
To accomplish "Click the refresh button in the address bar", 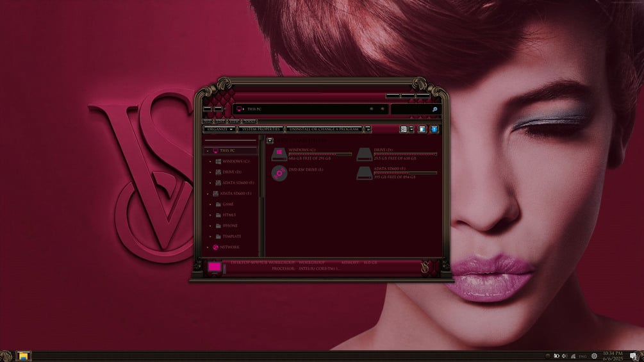I will [x=383, y=109].
